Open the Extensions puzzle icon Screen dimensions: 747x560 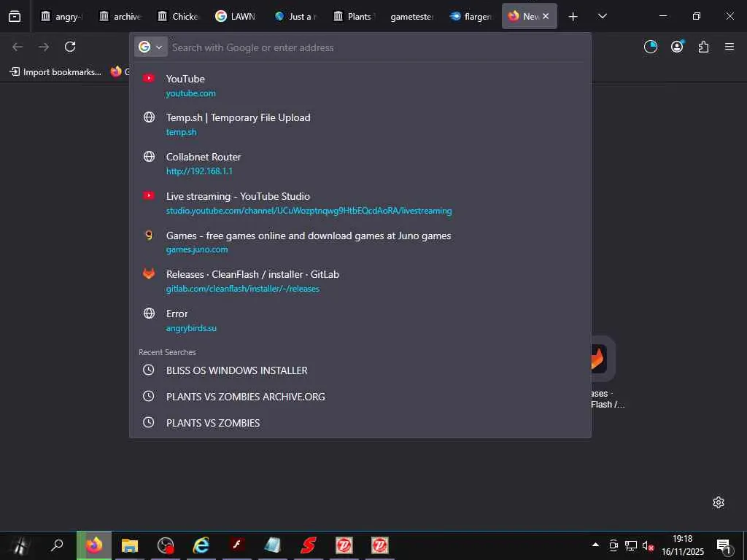point(703,47)
